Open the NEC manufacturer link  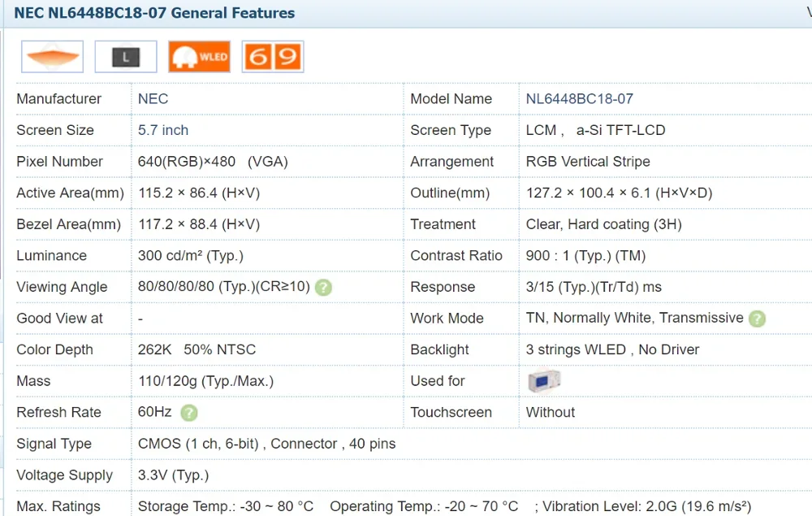tap(153, 99)
